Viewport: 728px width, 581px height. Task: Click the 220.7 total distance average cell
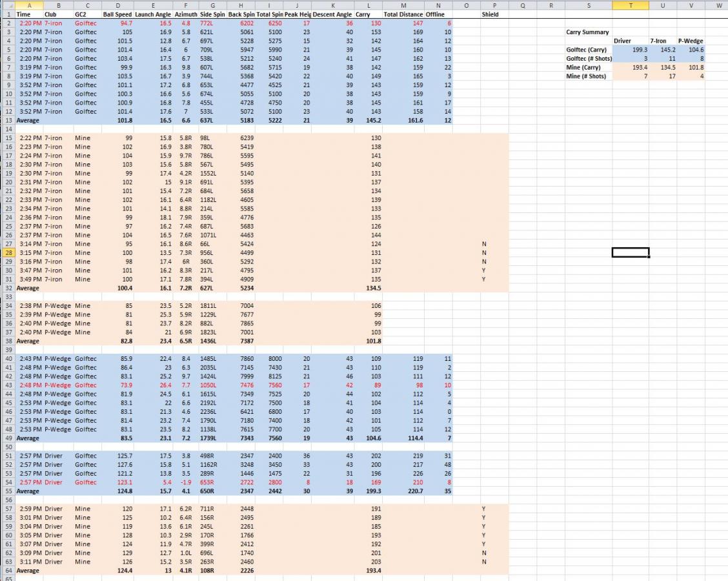point(403,491)
